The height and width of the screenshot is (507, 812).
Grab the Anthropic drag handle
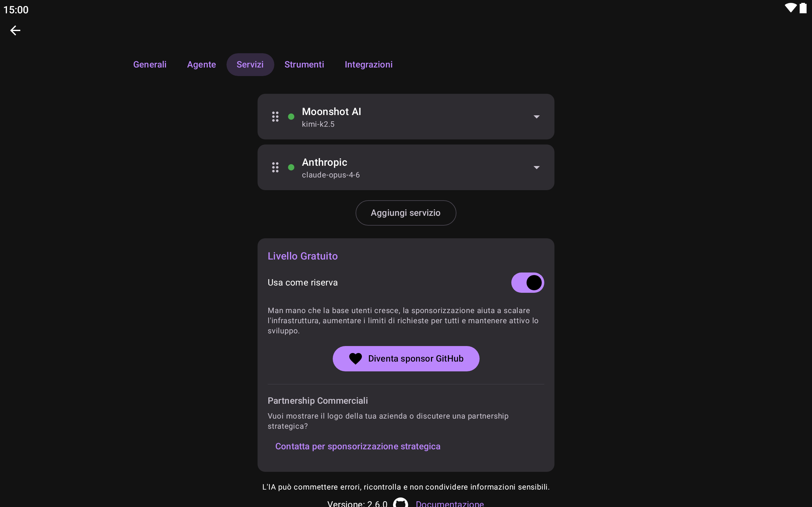275,167
